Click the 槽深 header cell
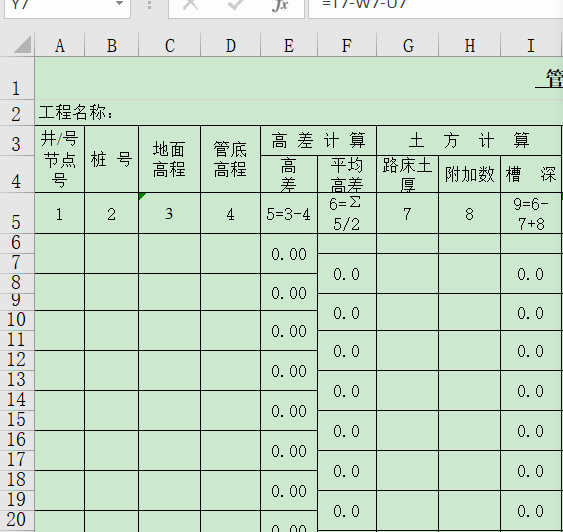Viewport: 563px width, 532px height. tap(531, 174)
